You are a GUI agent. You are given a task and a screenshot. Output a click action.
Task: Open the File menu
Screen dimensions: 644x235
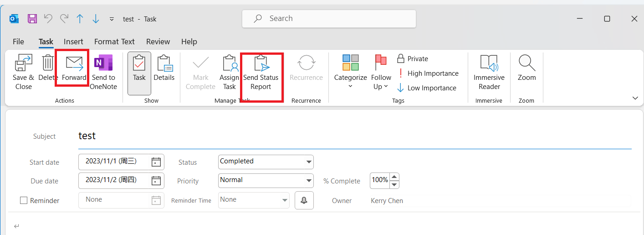point(18,42)
